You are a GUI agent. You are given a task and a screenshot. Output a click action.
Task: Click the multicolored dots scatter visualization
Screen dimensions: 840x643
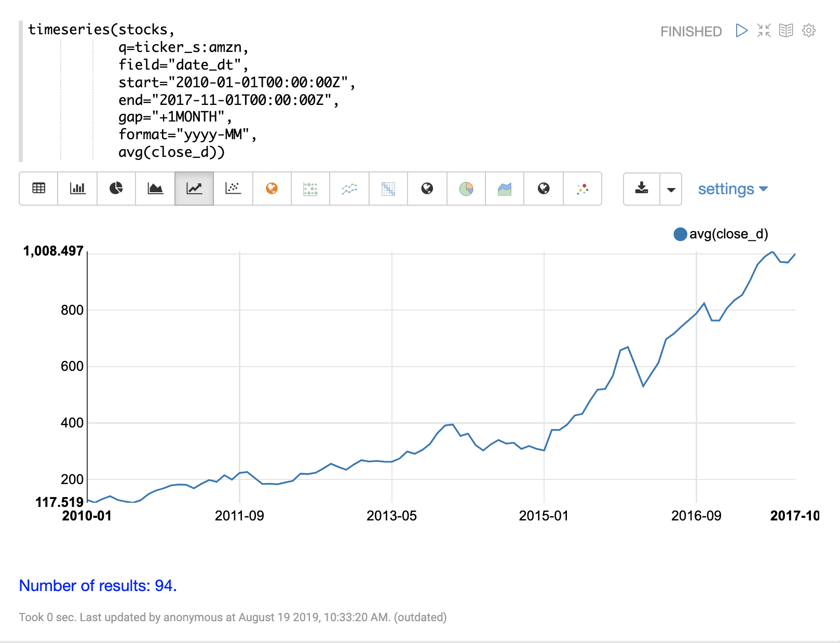[x=582, y=189]
